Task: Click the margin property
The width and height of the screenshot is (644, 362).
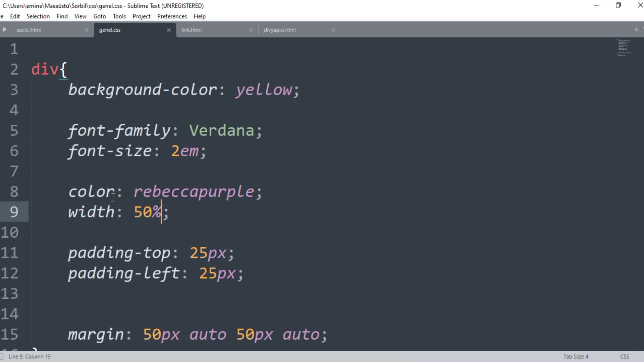Action: coord(96,335)
